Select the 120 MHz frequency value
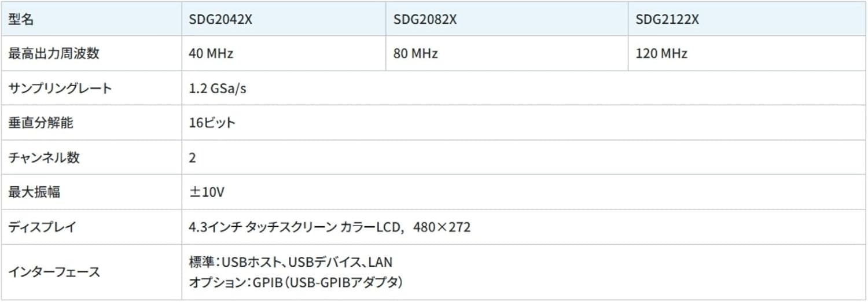Image resolution: width=868 pixels, height=302 pixels. pyautogui.click(x=661, y=54)
